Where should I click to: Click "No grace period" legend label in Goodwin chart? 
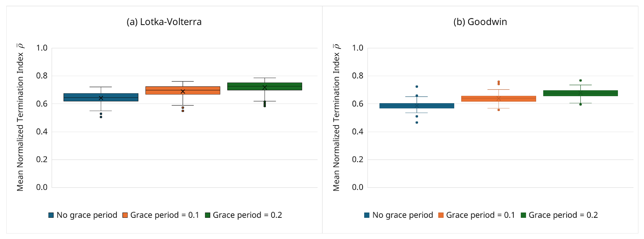click(x=403, y=215)
